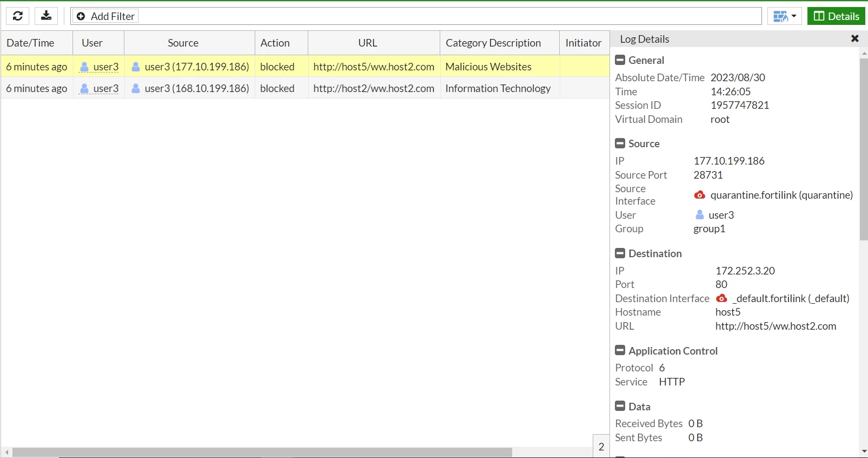868x458 pixels.
Task: Click quarantine.fortilink interface red icon
Action: point(699,195)
